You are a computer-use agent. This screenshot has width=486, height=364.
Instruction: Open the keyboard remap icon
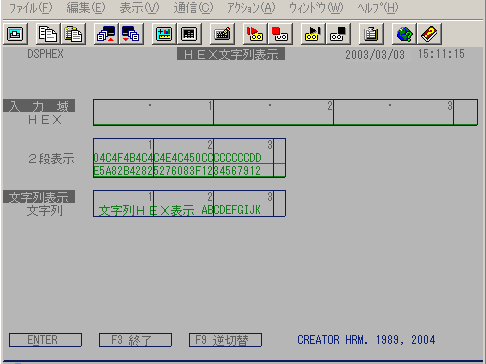(222, 34)
